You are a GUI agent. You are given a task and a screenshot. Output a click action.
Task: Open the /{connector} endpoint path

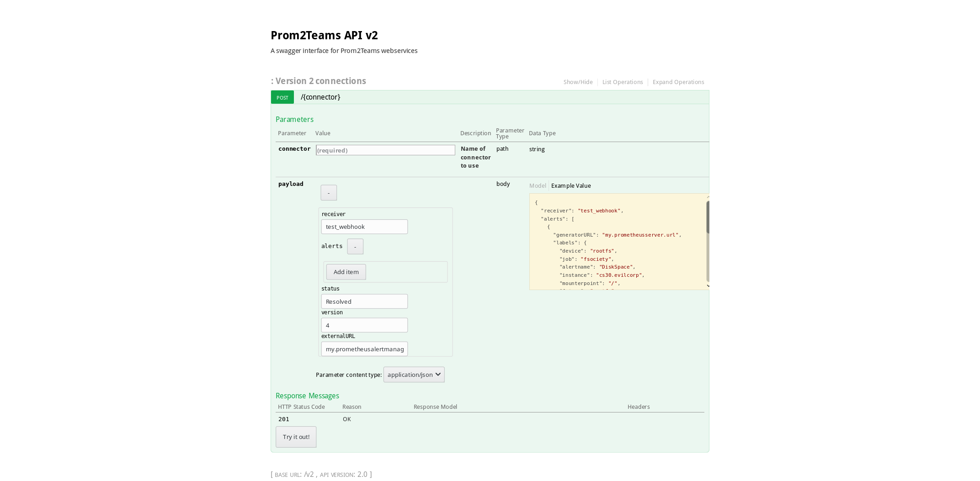point(320,97)
